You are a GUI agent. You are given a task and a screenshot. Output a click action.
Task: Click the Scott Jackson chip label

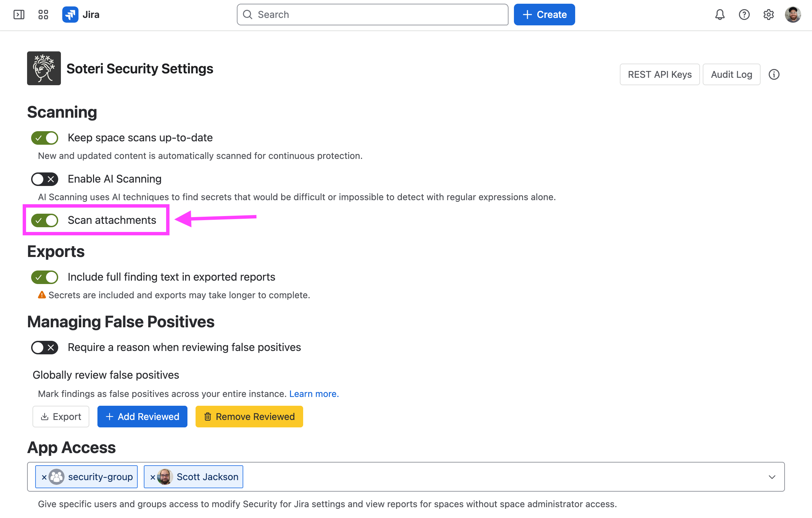click(207, 477)
